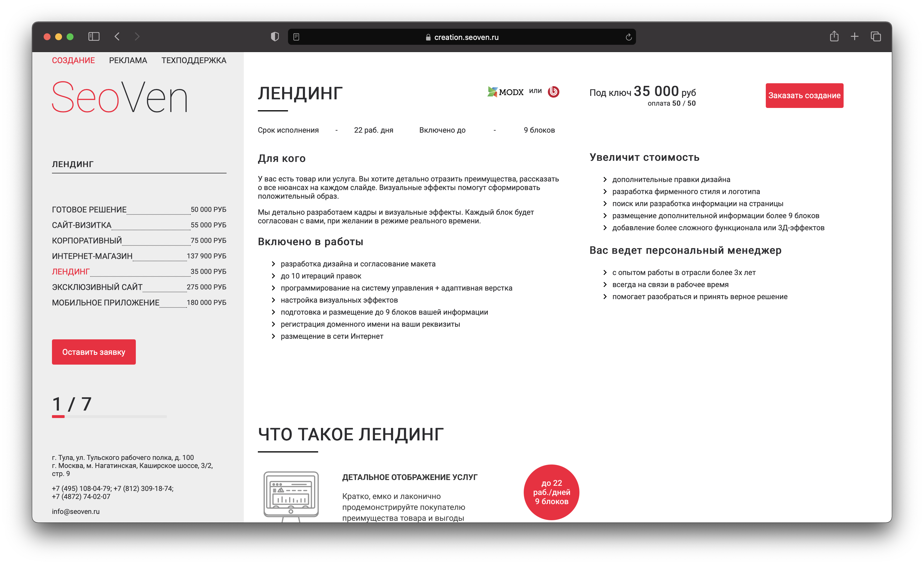Open the privacy shield report icon
The image size is (924, 565).
tap(275, 36)
